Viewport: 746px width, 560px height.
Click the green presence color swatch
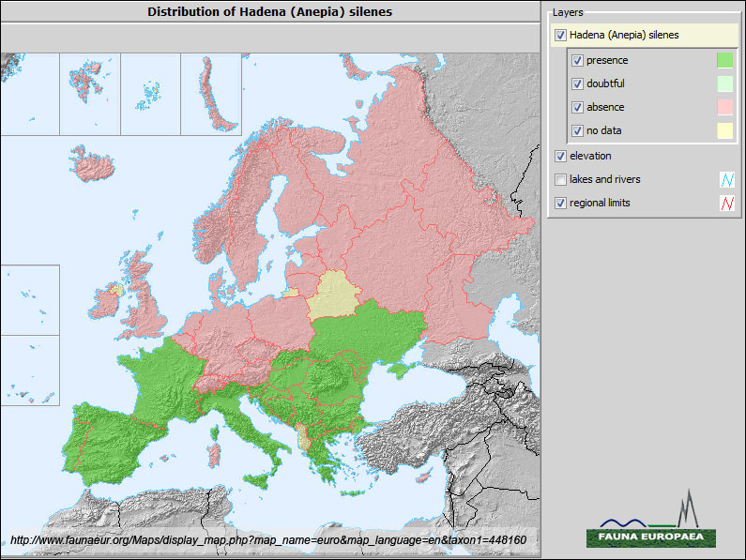(723, 61)
